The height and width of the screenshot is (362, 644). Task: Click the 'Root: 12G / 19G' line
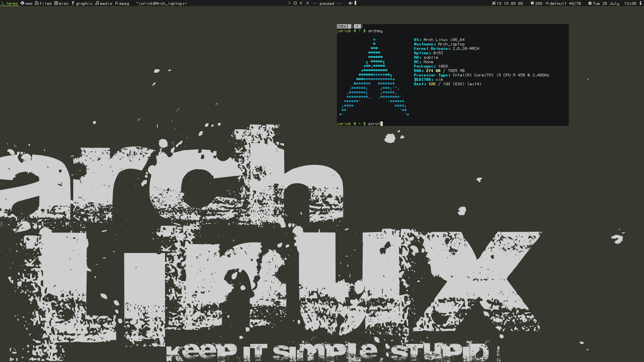pos(448,84)
